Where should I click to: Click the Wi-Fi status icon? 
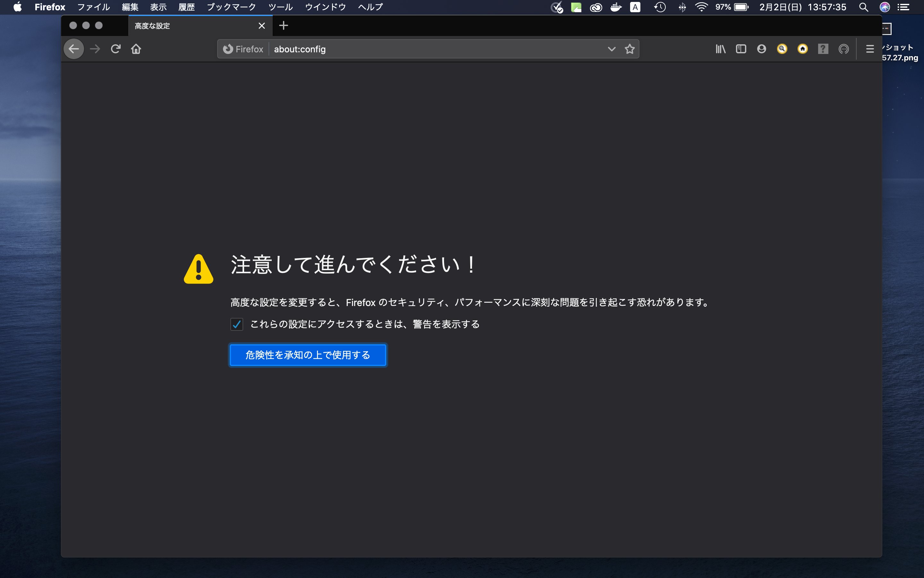[701, 7]
